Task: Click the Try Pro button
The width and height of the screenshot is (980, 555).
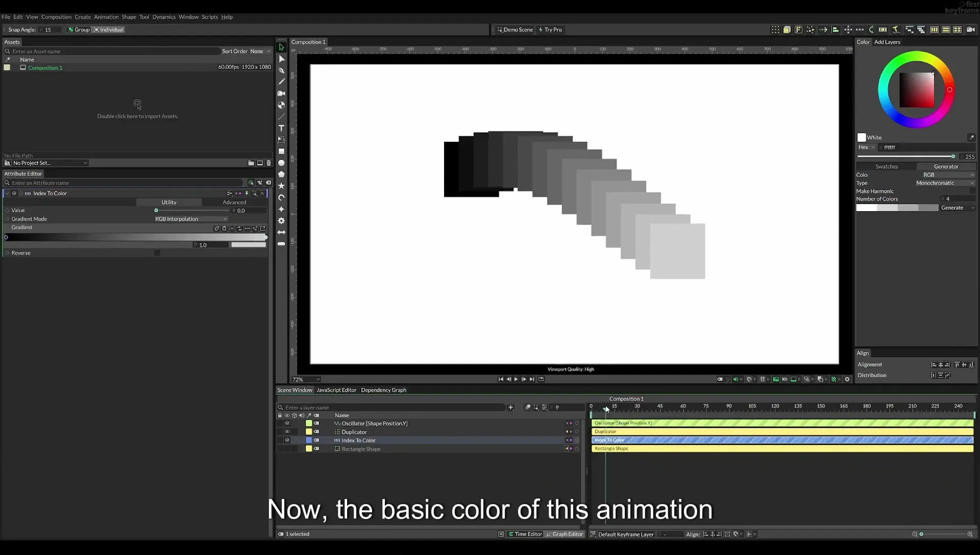Action: tap(550, 30)
